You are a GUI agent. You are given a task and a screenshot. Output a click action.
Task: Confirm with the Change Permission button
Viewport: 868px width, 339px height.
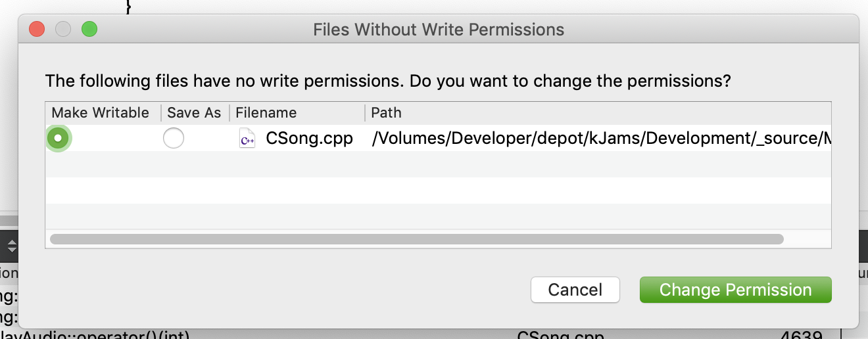coord(735,290)
